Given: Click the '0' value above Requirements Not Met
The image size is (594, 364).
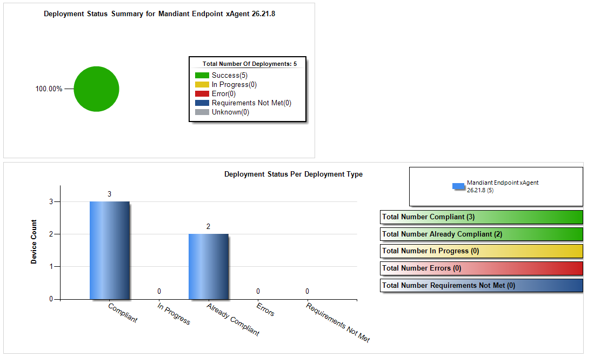Looking at the screenshot, I should [x=307, y=291].
